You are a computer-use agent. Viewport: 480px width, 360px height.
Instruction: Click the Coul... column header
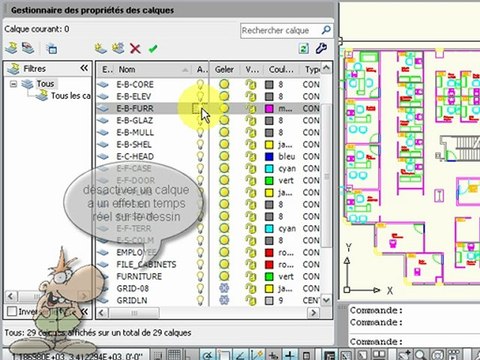pyautogui.click(x=281, y=69)
